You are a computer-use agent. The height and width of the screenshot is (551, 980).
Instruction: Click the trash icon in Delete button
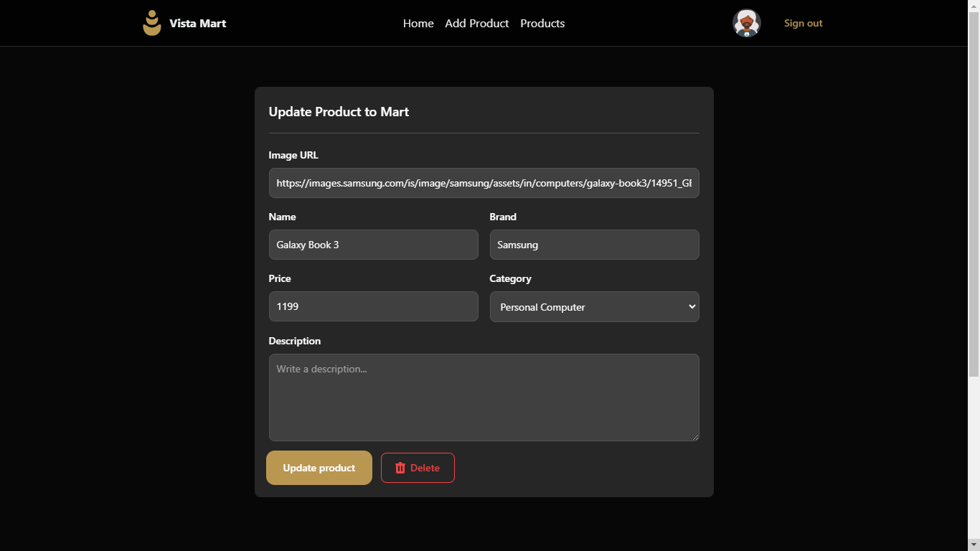tap(400, 468)
